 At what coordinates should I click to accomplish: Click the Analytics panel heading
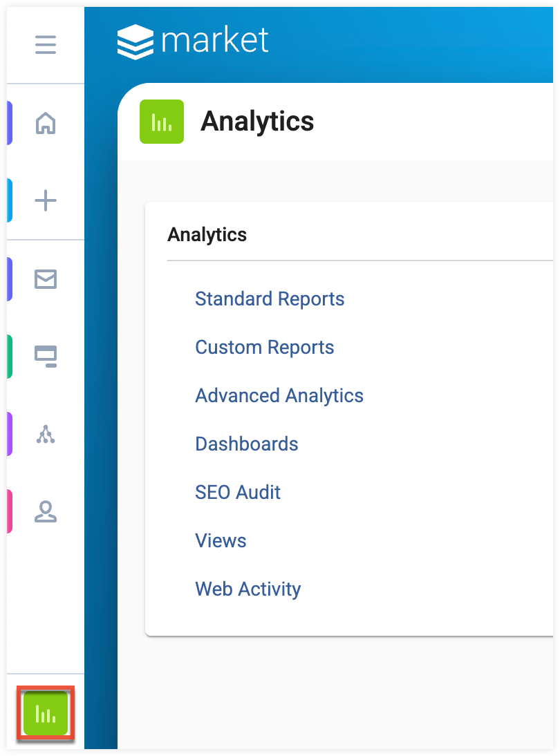click(207, 234)
